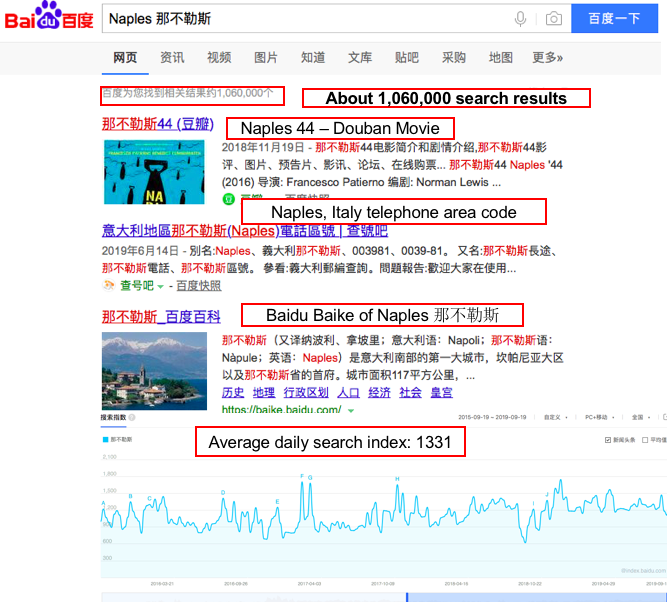Image resolution: width=667 pixels, height=602 pixels.
Task: Open the 全国 region dropdown
Action: [641, 417]
